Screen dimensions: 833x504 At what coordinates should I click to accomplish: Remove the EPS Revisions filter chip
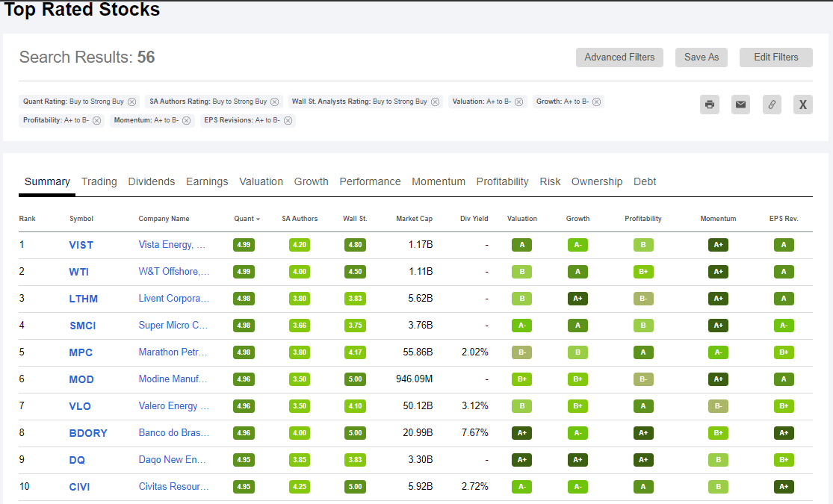288,120
